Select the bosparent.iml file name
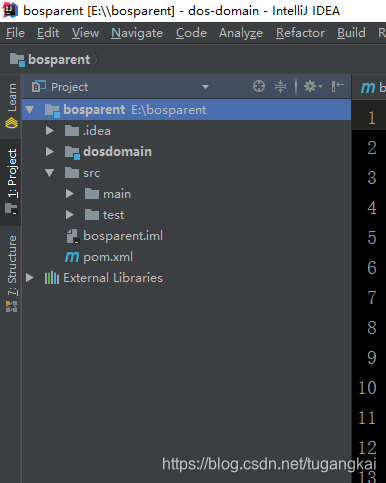386x483 pixels. coord(123,236)
